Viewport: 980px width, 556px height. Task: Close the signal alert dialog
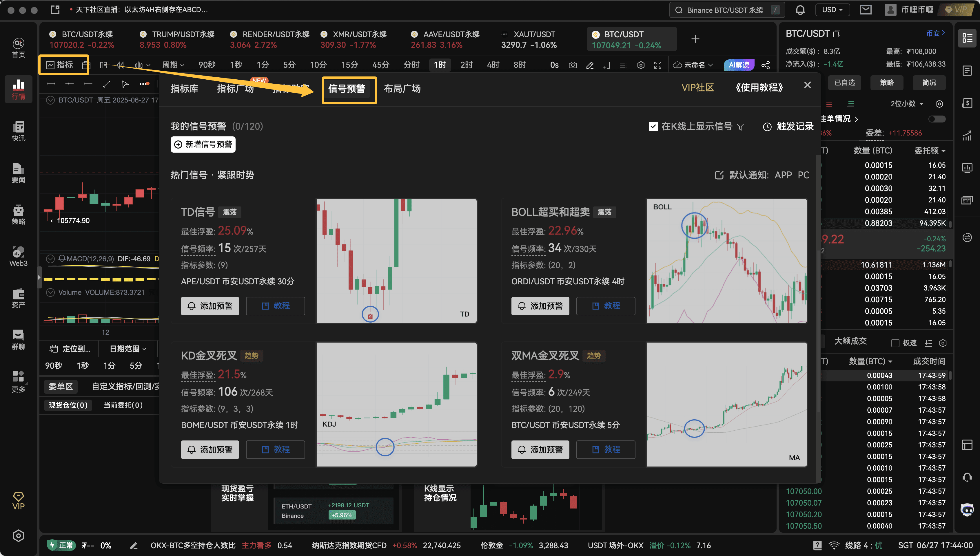pos(807,85)
